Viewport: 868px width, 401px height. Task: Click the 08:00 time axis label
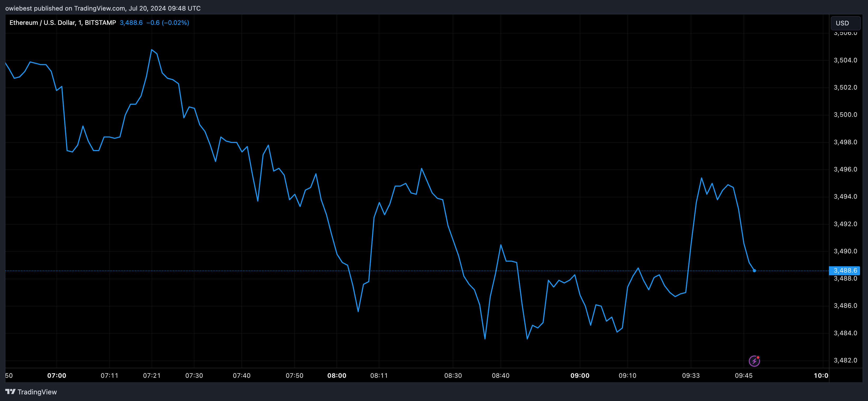[337, 375]
